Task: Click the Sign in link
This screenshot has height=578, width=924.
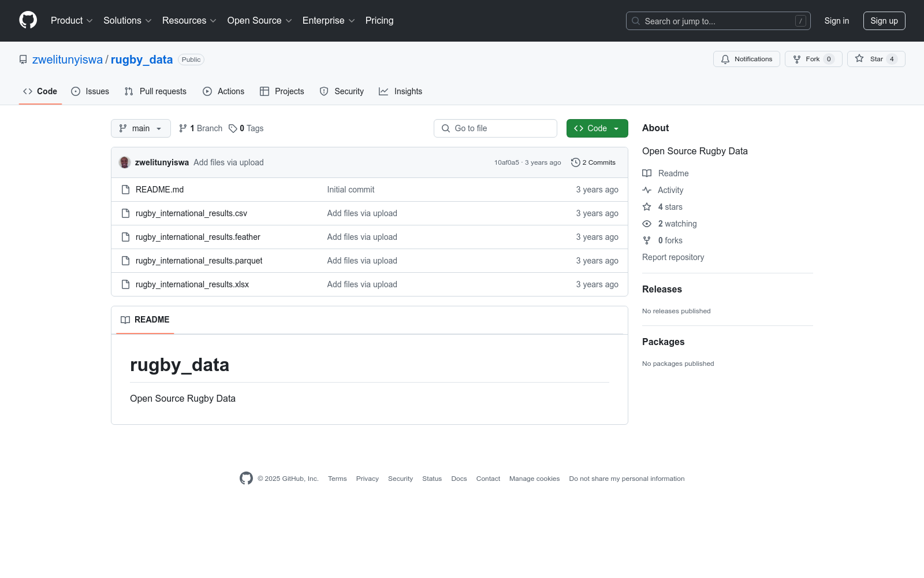Action: point(837,21)
